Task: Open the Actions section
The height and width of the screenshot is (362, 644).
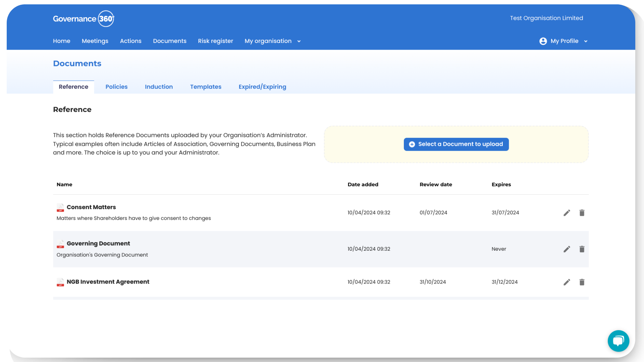Action: pyautogui.click(x=131, y=41)
